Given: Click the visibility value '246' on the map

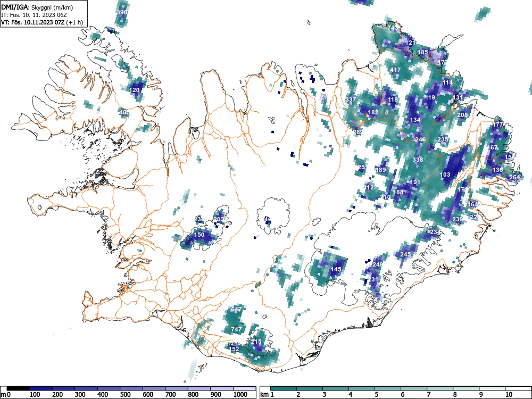Looking at the screenshot, I should click(420, 139).
